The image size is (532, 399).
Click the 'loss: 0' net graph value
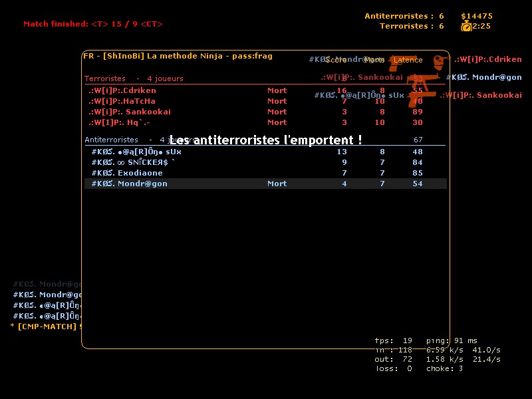394,369
